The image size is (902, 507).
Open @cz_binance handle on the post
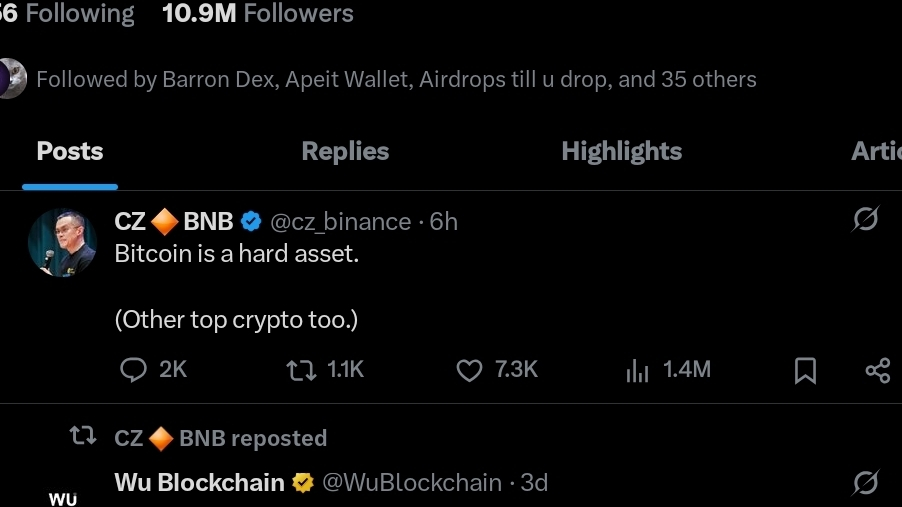341,222
